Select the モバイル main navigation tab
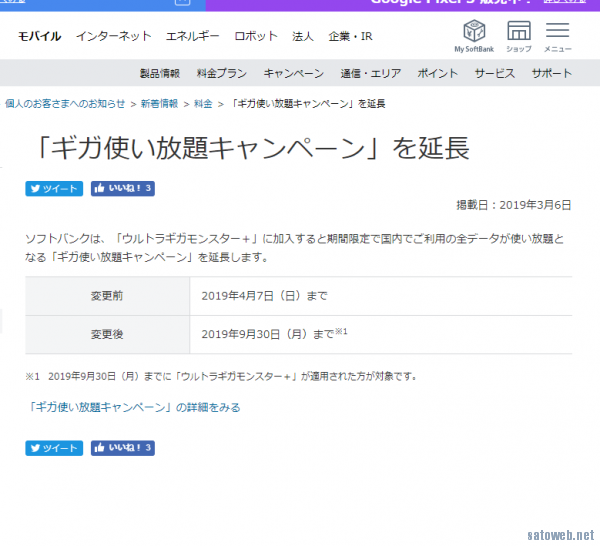 [x=40, y=36]
